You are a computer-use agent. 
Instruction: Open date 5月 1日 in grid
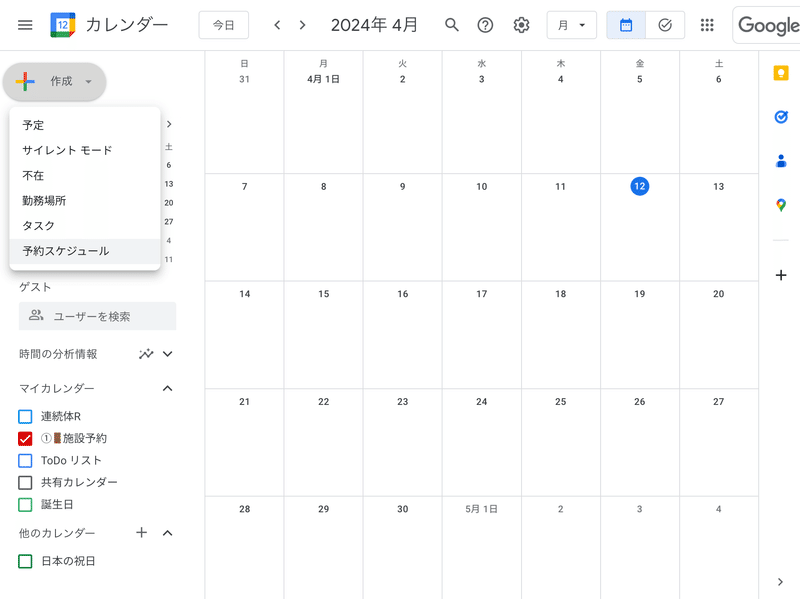[481, 509]
